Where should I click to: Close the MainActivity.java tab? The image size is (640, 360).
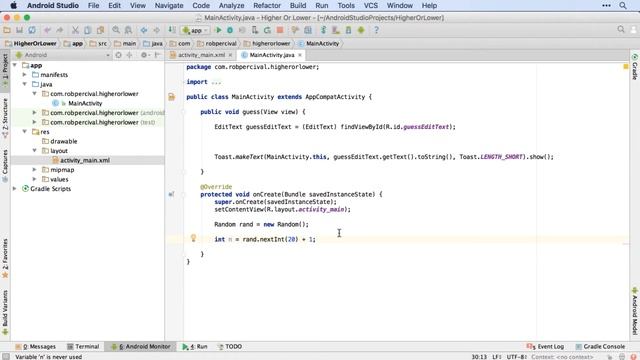coord(300,55)
